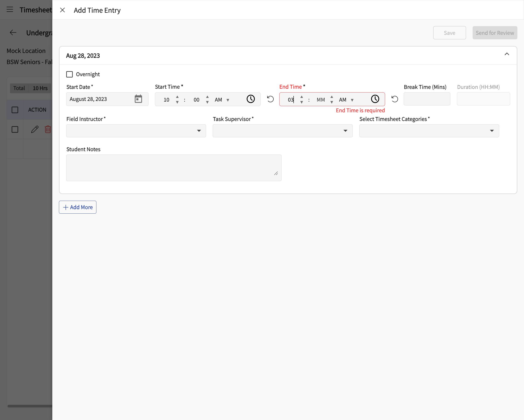Increase the Start Time minutes
The height and width of the screenshot is (420, 524).
click(207, 97)
